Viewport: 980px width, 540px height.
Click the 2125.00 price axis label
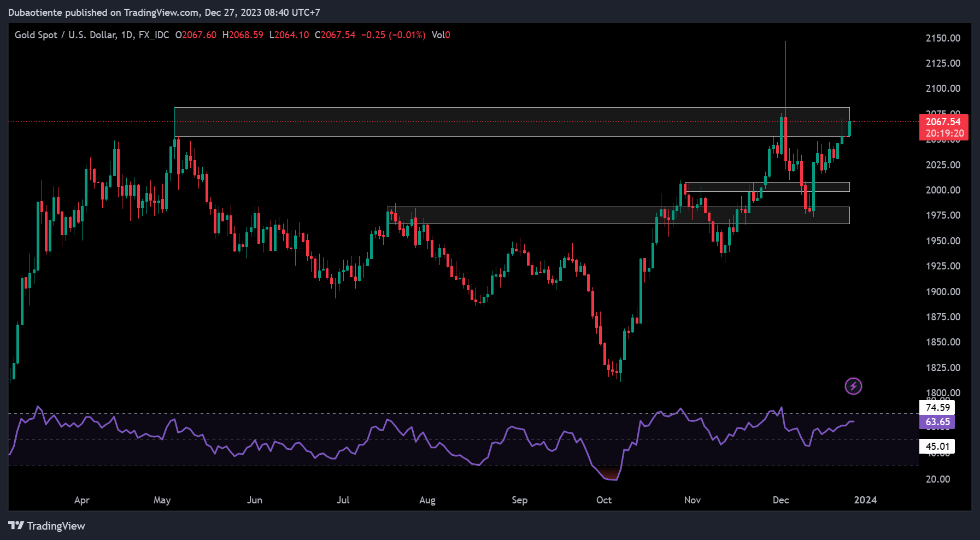point(943,63)
